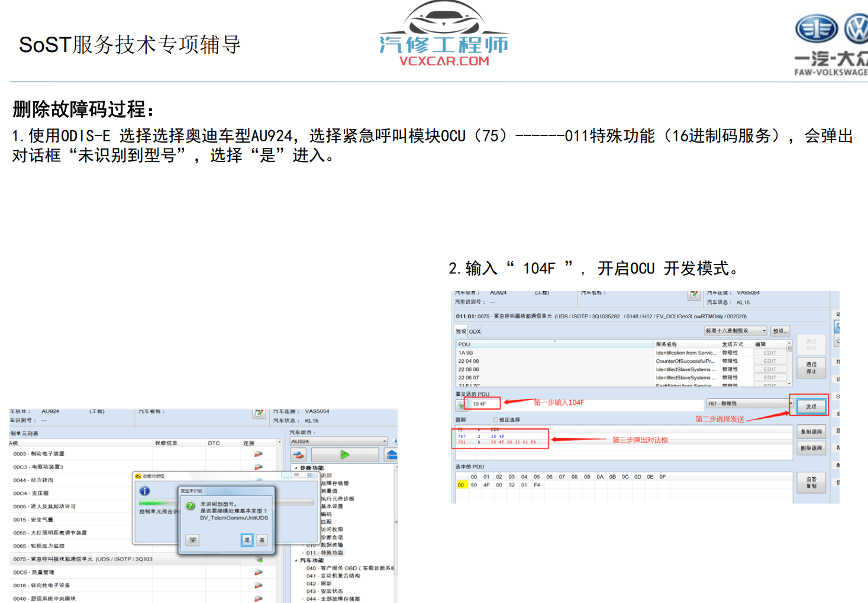Switch to the ODX tab
868x603 pixels.
(475, 331)
